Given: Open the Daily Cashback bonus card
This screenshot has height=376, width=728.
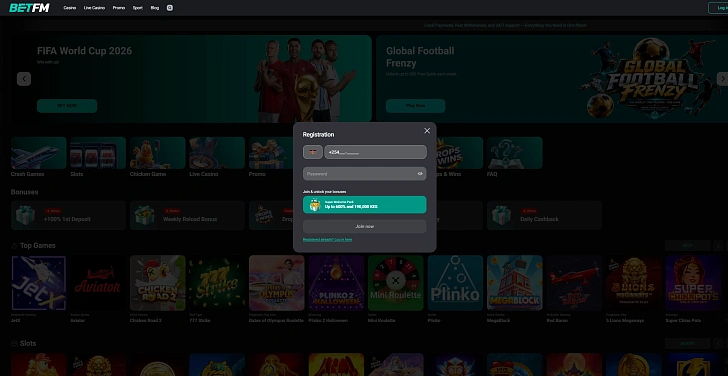Looking at the screenshot, I should point(544,215).
